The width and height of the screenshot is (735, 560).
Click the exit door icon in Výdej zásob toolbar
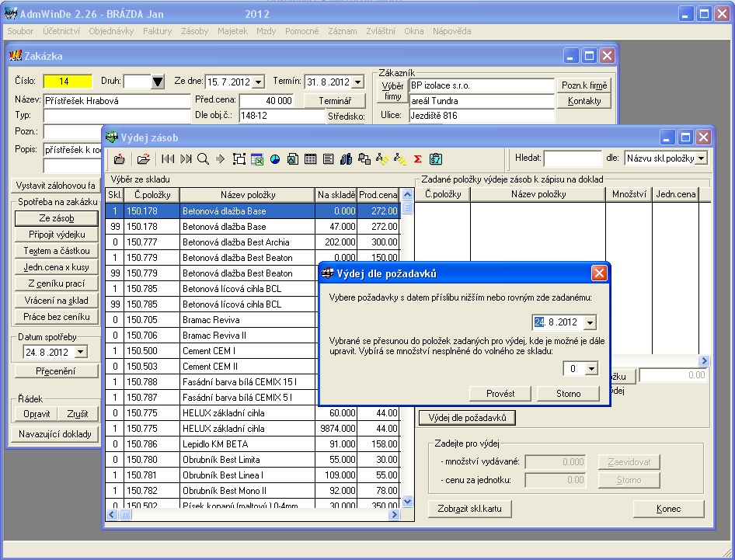point(120,159)
